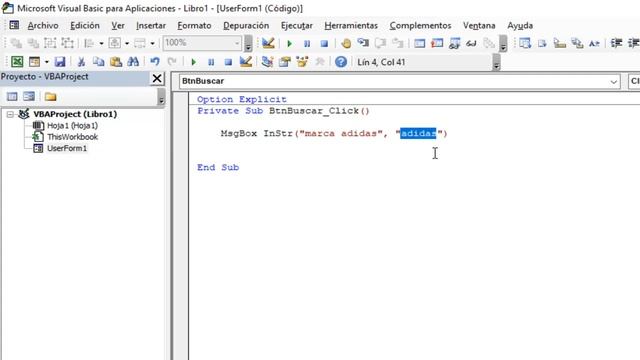
Task: Click the List Properties/Methods icon
Action: pos(525,43)
